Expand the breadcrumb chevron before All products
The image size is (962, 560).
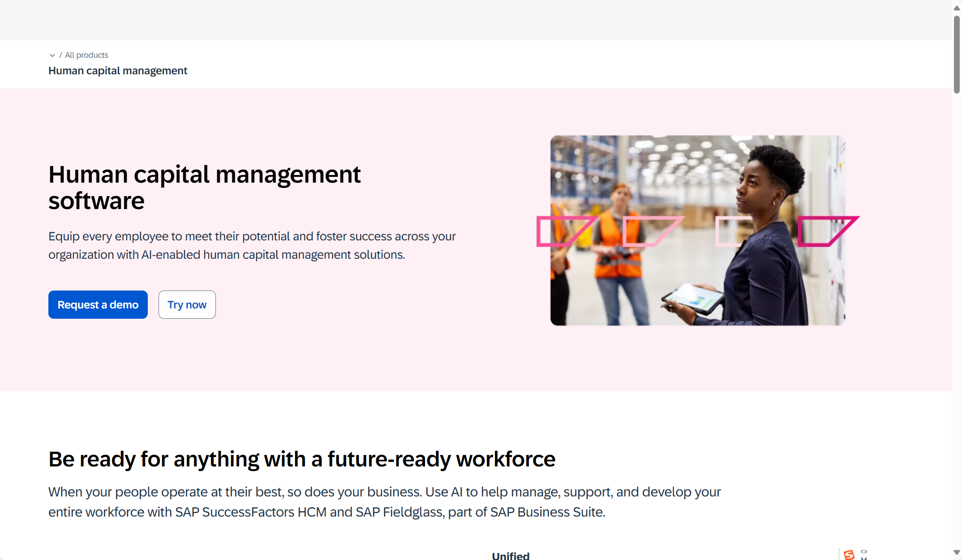52,55
